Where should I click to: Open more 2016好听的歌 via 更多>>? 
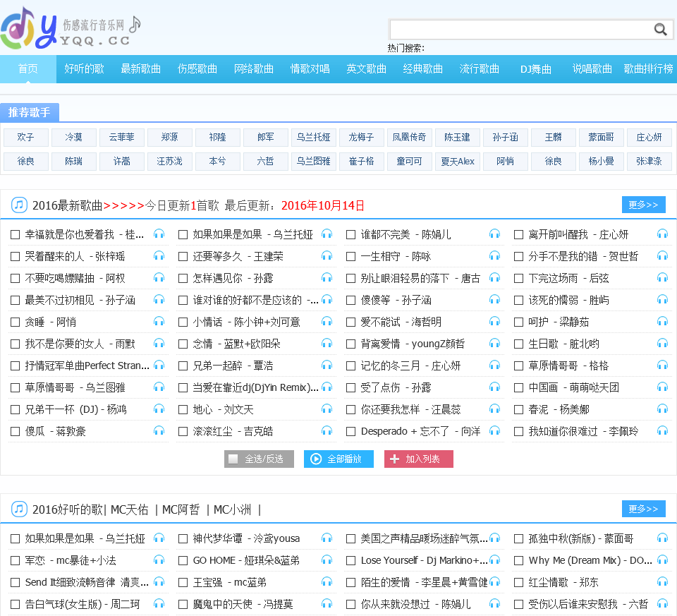click(x=643, y=509)
